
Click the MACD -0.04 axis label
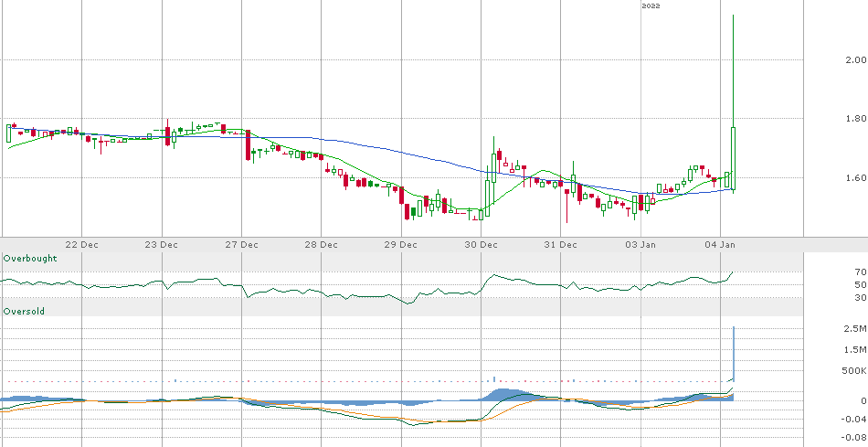(x=854, y=419)
